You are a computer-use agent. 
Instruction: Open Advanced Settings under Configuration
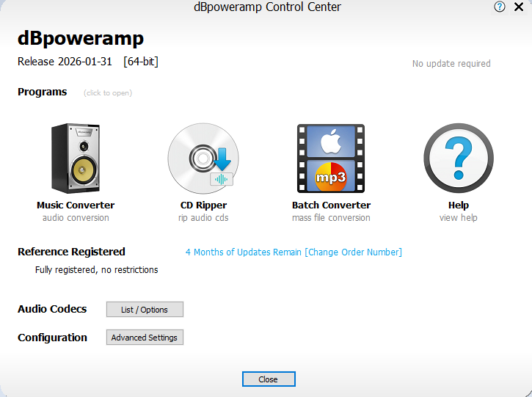145,338
